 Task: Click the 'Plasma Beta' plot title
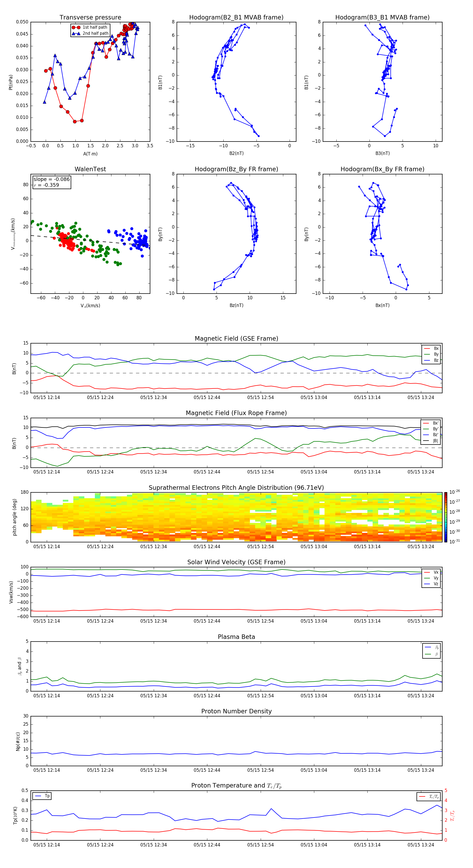pyautogui.click(x=236, y=637)
